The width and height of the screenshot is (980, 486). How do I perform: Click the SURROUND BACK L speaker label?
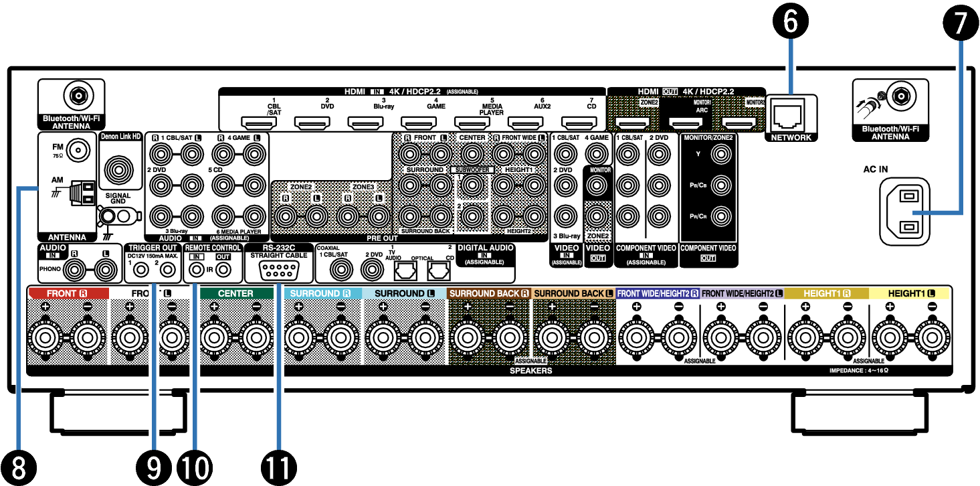573,293
